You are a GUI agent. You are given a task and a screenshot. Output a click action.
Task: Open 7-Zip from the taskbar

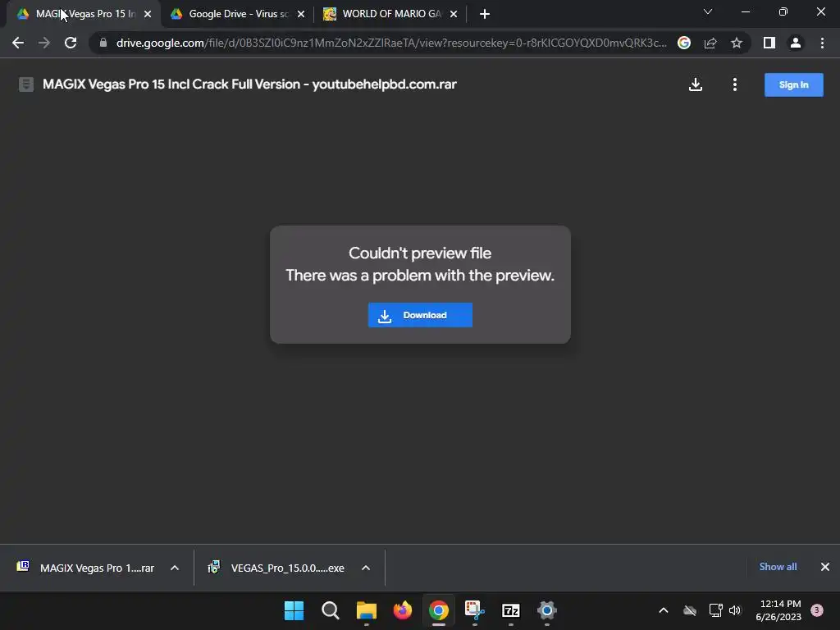[x=510, y=610]
